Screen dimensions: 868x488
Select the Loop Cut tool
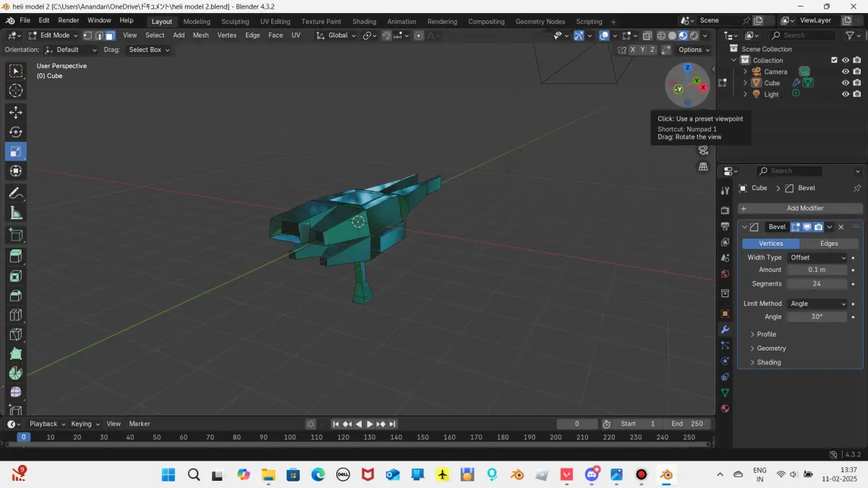15,315
